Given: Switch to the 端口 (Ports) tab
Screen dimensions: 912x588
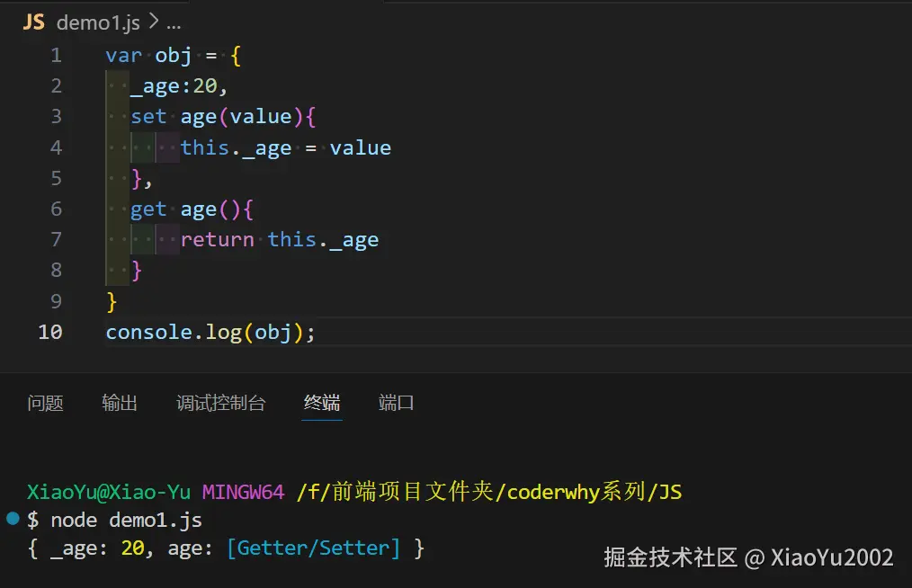Looking at the screenshot, I should [396, 403].
